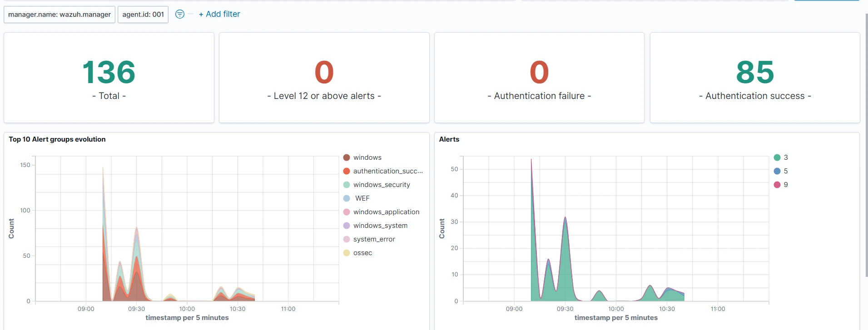Viewport: 868px width, 330px height.
Task: Click the level 5 legend dot
Action: (777, 171)
